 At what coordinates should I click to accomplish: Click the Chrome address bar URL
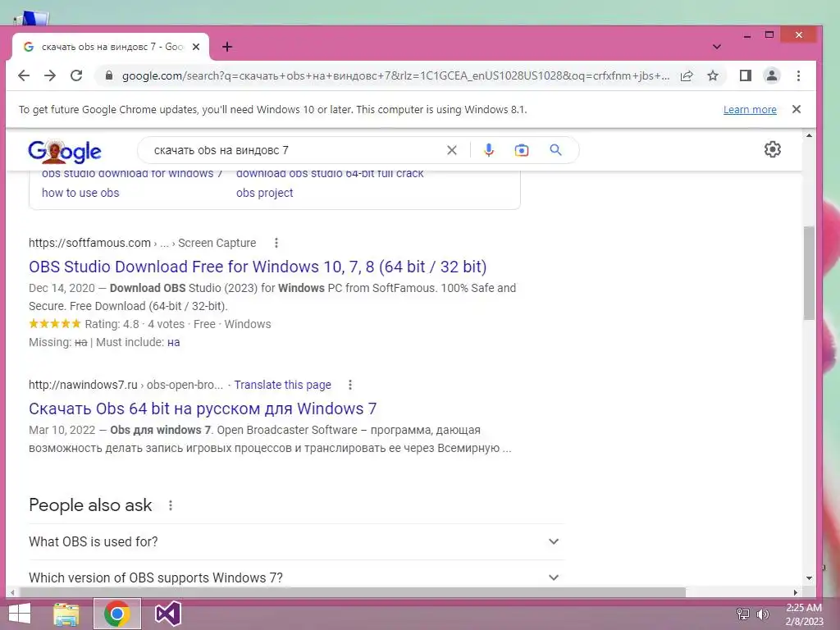tap(395, 76)
